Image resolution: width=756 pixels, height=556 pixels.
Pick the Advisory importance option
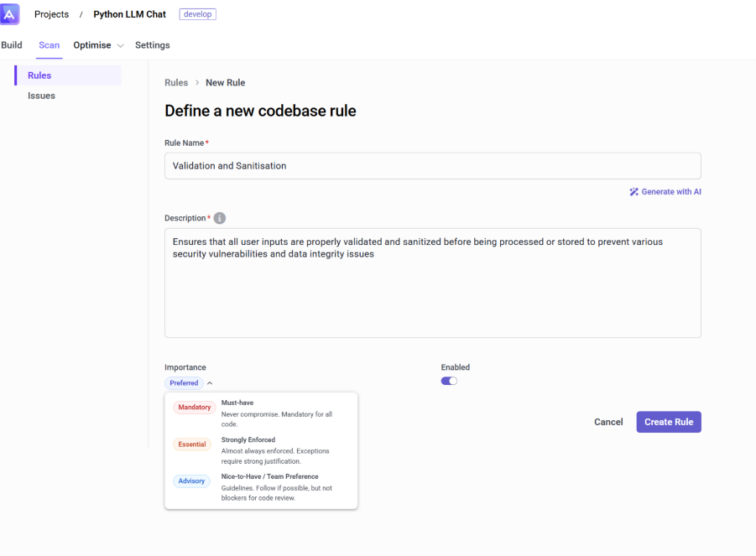pos(191,481)
